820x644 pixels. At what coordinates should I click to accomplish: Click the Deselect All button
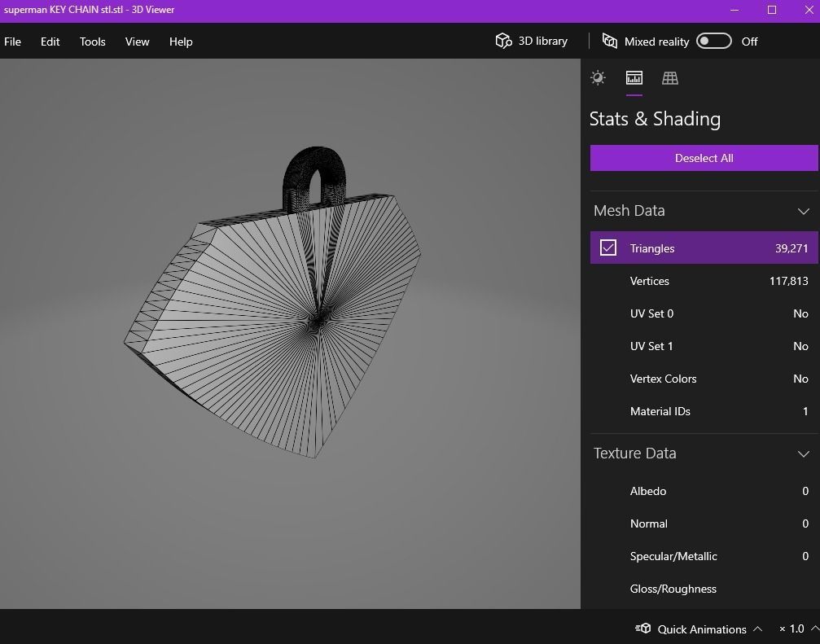click(704, 158)
